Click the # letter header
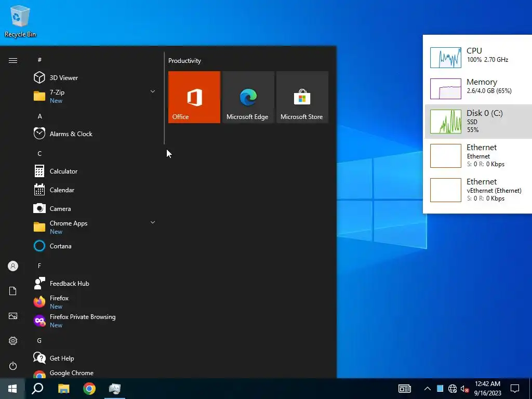 tap(39, 60)
